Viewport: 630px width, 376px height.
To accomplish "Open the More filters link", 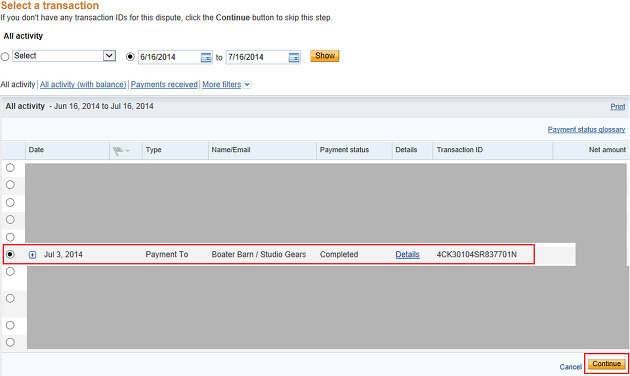I will 221,84.
